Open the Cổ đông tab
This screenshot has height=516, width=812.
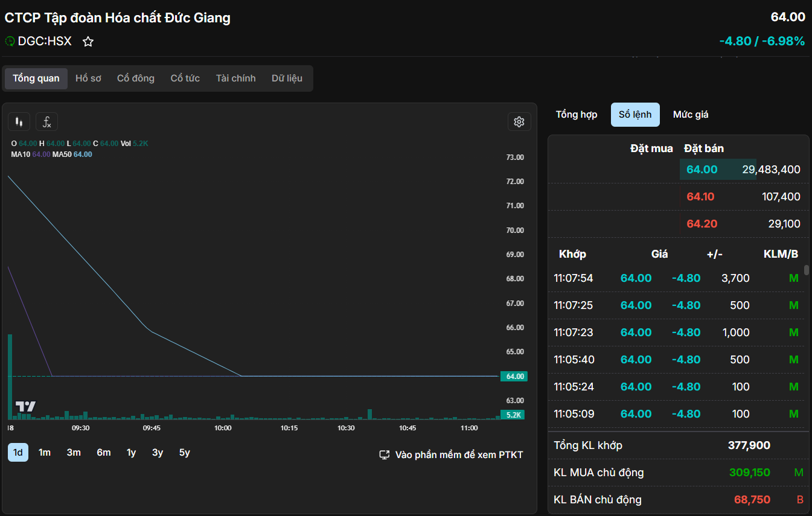(x=135, y=78)
